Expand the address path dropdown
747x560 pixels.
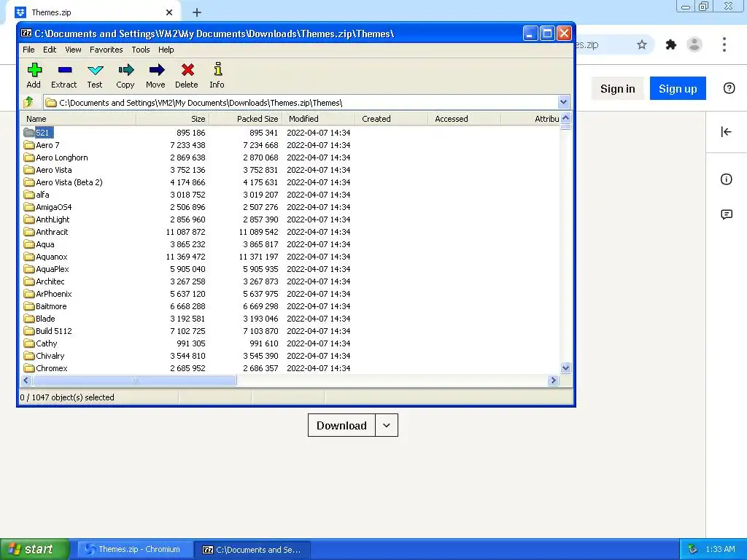(563, 102)
